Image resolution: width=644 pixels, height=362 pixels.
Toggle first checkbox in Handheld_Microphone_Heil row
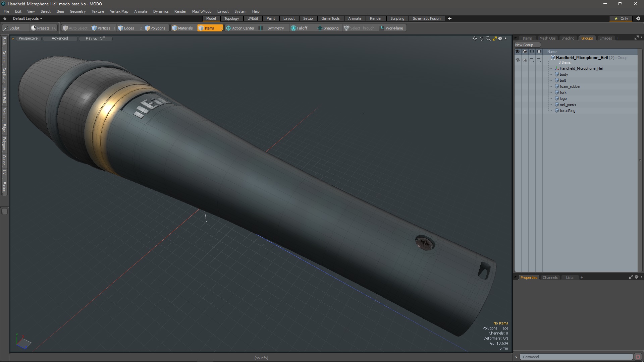point(532,60)
